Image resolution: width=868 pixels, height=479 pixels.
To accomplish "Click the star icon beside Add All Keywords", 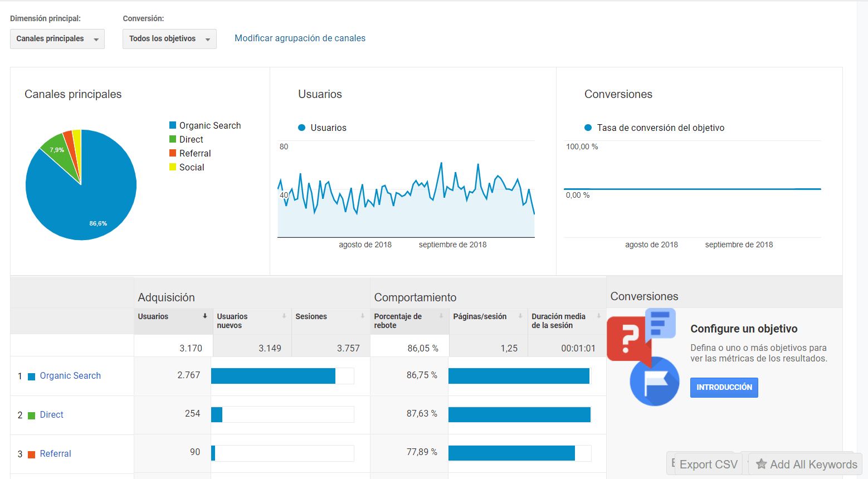I will click(x=761, y=464).
